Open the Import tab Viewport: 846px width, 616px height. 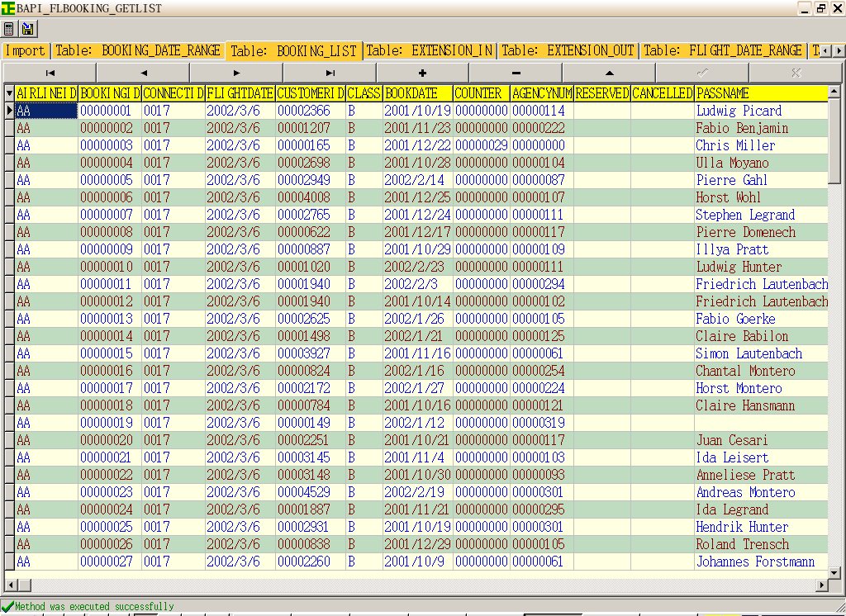click(24, 50)
